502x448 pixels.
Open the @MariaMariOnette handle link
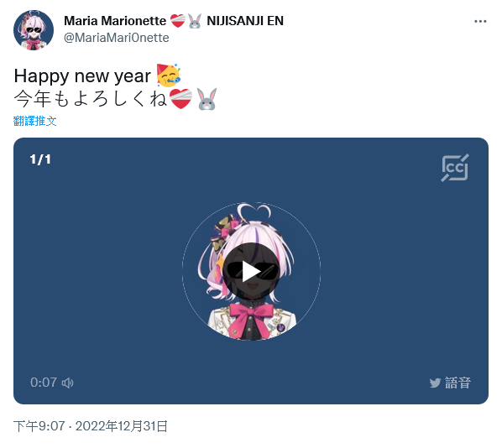point(116,38)
